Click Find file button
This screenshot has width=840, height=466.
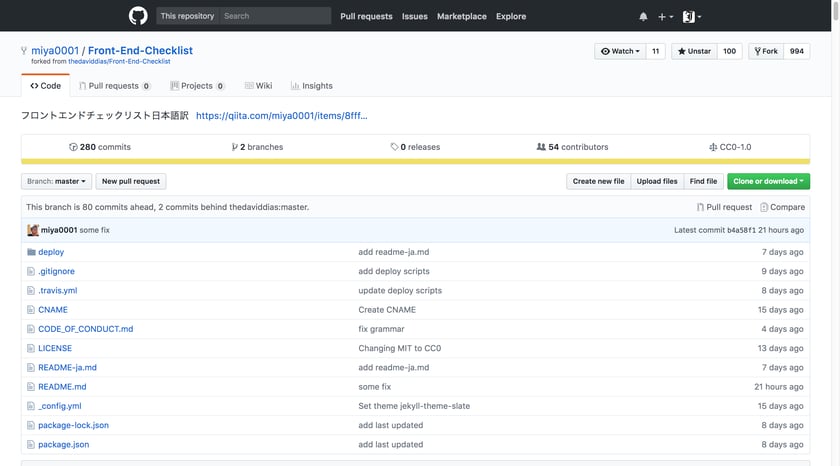coord(703,181)
